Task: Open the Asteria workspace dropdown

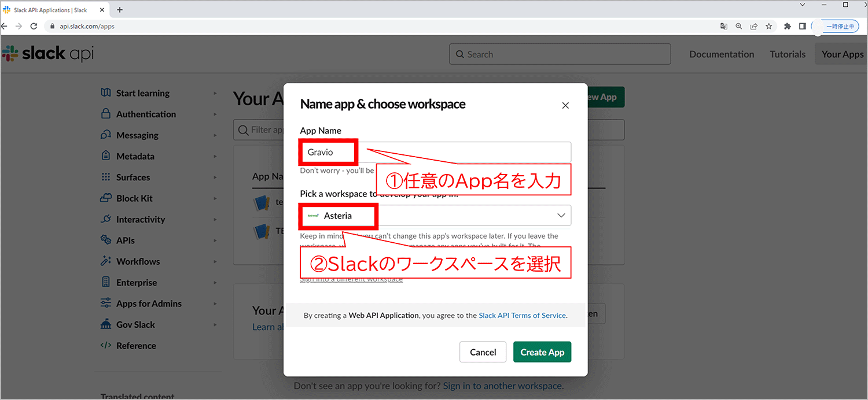Action: point(435,215)
